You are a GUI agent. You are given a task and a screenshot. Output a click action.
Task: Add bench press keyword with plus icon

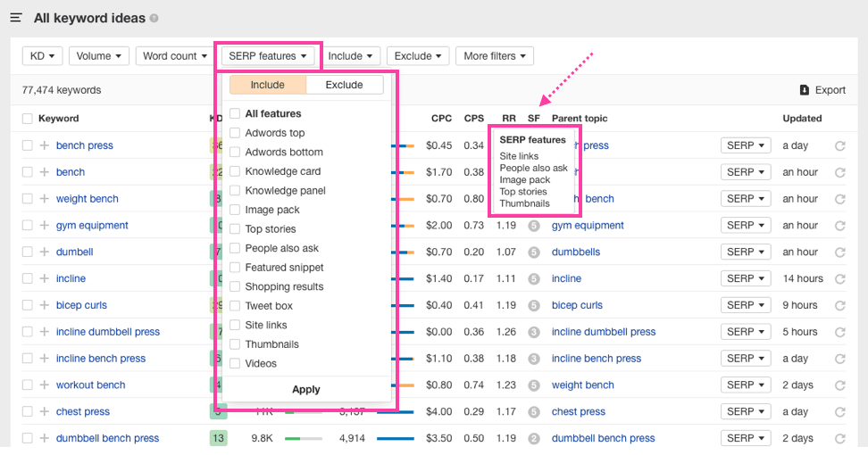pos(45,145)
